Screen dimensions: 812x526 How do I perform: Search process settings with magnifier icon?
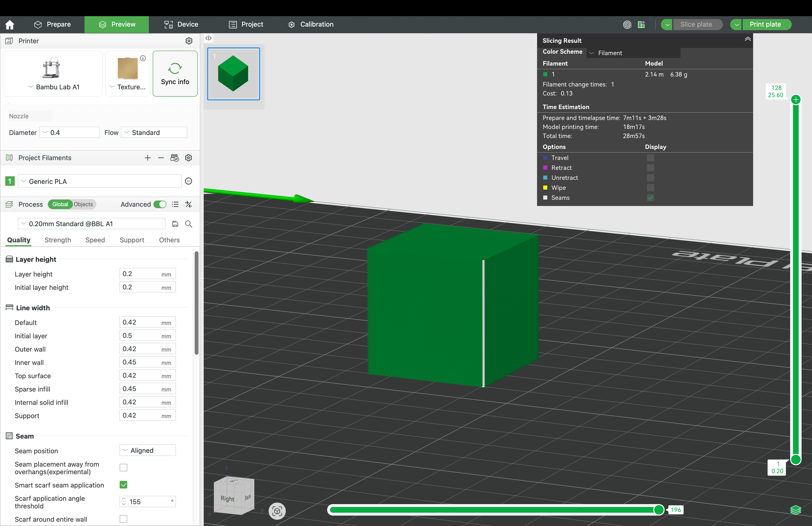pos(188,224)
